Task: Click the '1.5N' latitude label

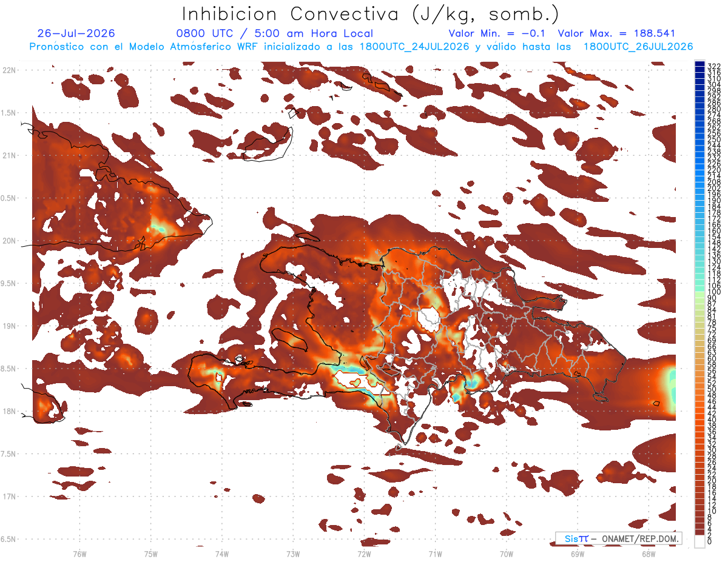Action: [x=8, y=113]
